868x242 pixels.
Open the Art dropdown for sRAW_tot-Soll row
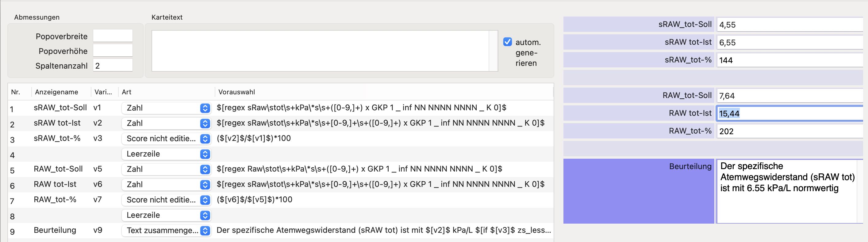click(167, 108)
